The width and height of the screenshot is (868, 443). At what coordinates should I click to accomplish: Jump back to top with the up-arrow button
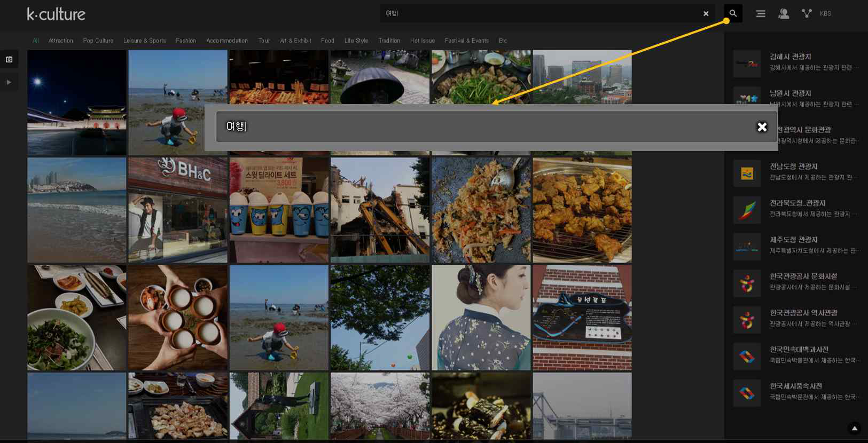click(854, 428)
